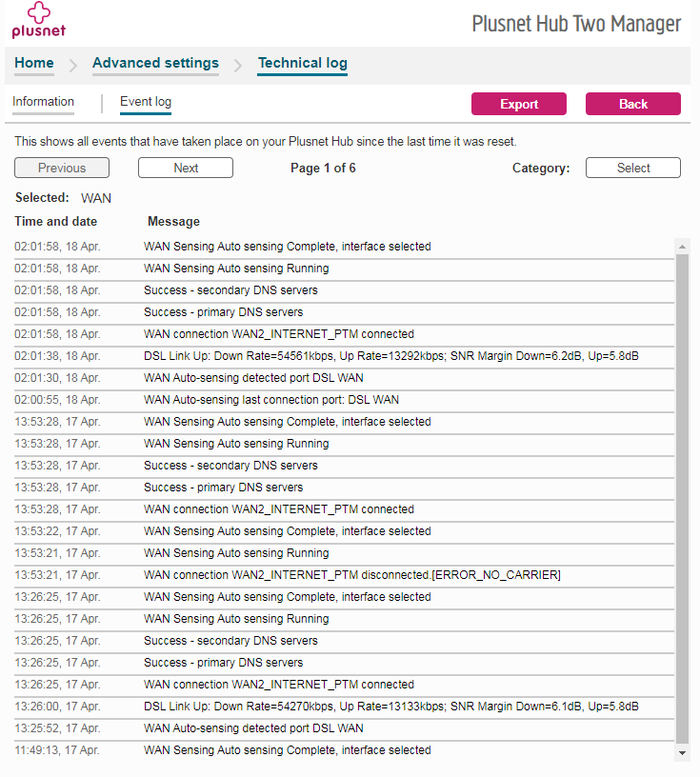This screenshot has width=700, height=777.
Task: Click the Time and date column header
Action: coord(56,222)
